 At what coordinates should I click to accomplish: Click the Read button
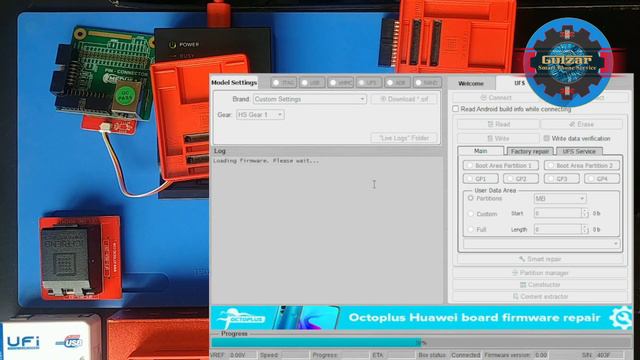tap(498, 124)
